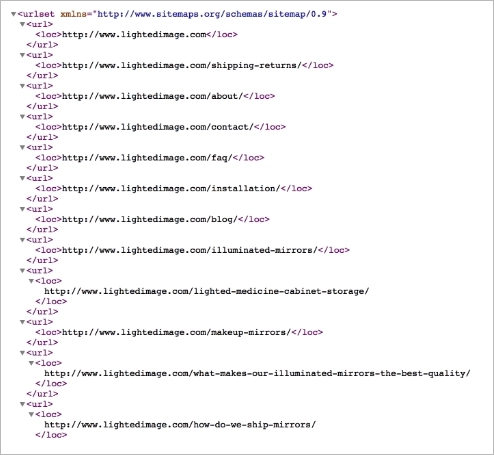This screenshot has width=494, height=455.
Task: Click the what-makes-our-illuminated-mirrors-the-best-quality URL text
Action: coord(257,373)
